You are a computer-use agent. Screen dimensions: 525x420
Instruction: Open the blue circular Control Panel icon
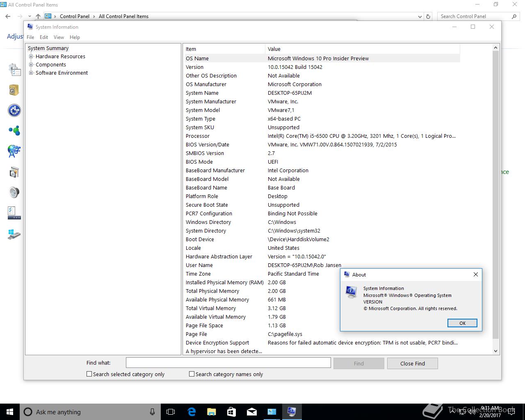14,110
